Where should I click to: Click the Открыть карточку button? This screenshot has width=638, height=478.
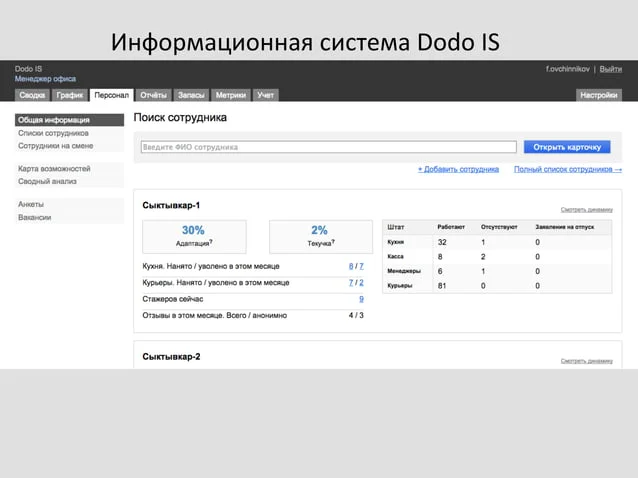point(567,147)
